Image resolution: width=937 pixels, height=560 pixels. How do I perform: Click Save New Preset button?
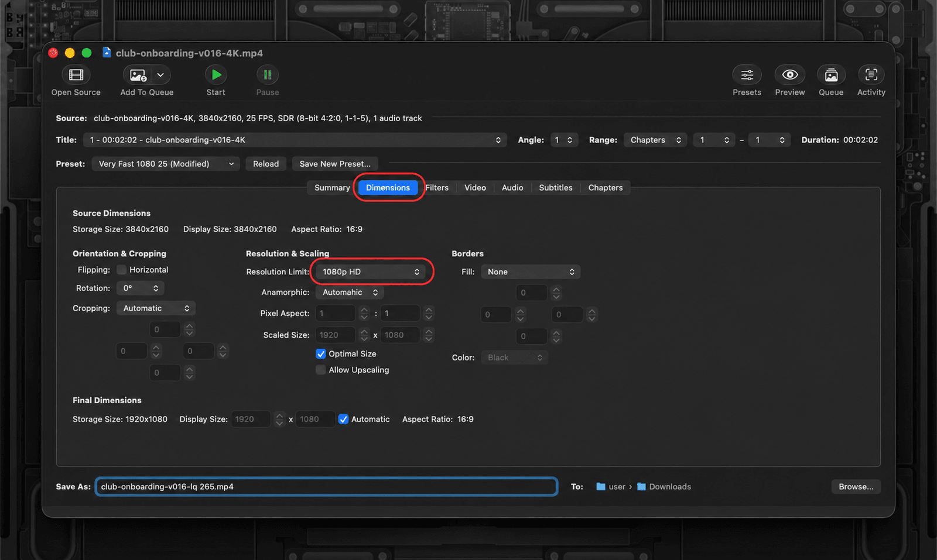pos(335,164)
